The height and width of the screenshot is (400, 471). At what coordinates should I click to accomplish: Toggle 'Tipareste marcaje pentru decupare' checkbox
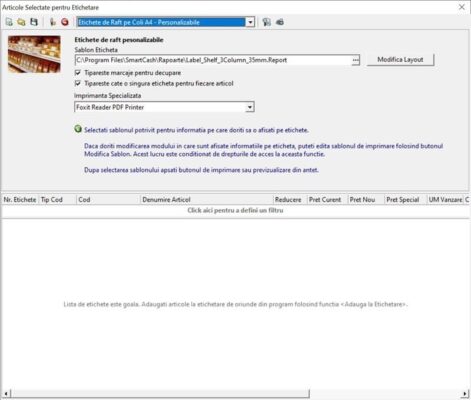[78, 73]
